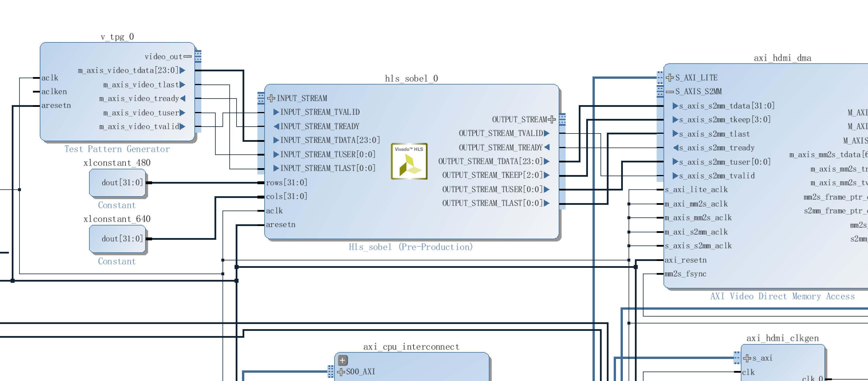Select the xlconstant_480 block title
This screenshot has width=868, height=381.
[117, 162]
